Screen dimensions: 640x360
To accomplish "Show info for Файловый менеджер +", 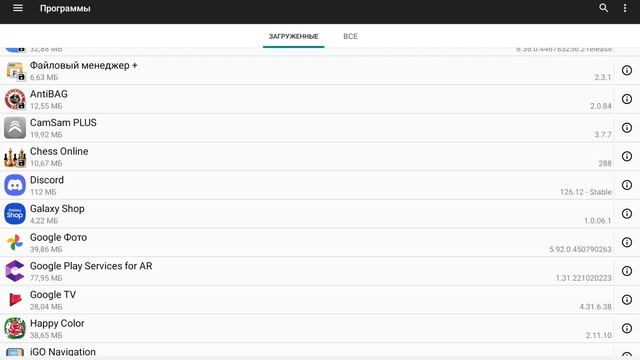I will [627, 70].
